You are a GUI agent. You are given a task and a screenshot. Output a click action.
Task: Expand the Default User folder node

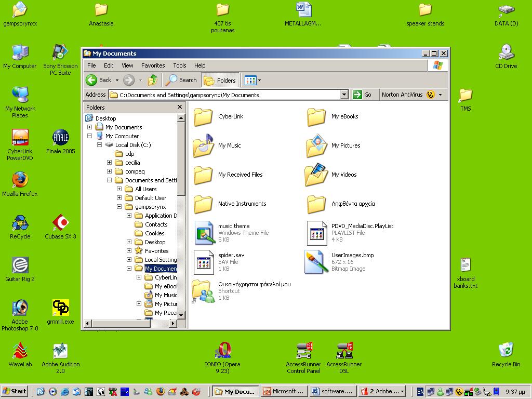coord(119,198)
